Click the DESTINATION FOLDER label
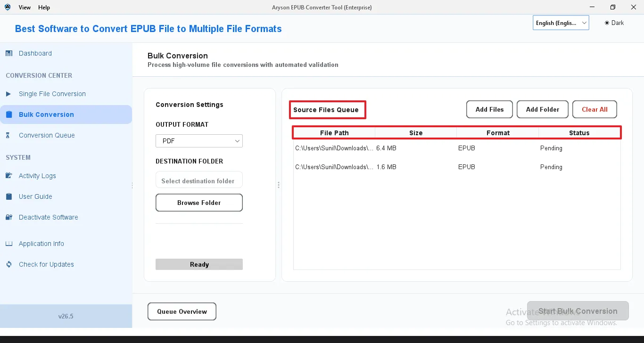This screenshot has height=343, width=644. (x=190, y=161)
